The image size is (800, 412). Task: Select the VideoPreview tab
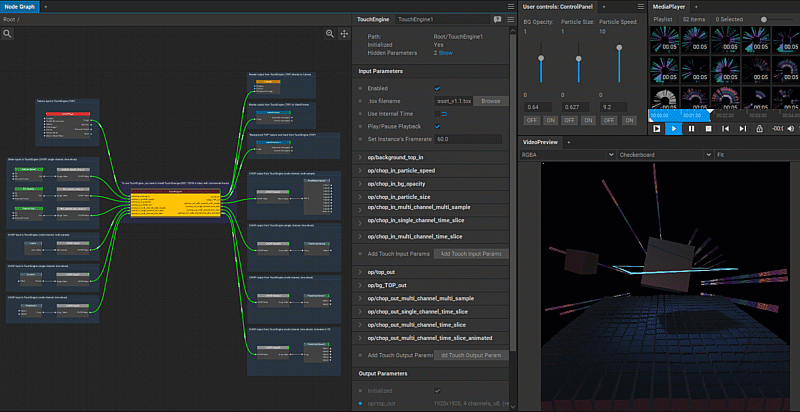(x=540, y=142)
